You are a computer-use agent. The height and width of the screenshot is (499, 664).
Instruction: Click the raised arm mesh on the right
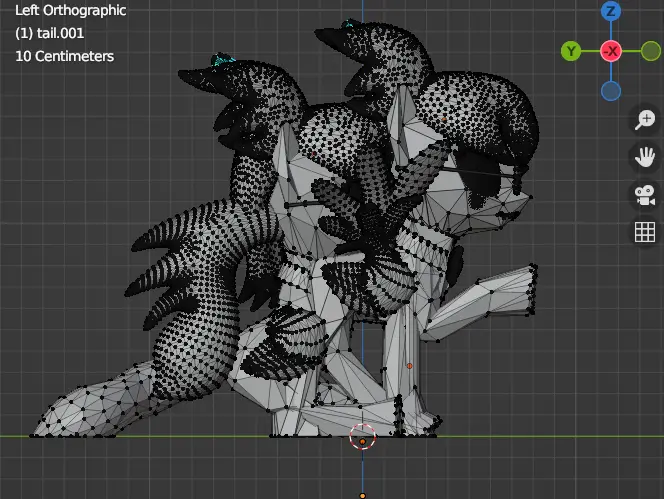tap(483, 302)
